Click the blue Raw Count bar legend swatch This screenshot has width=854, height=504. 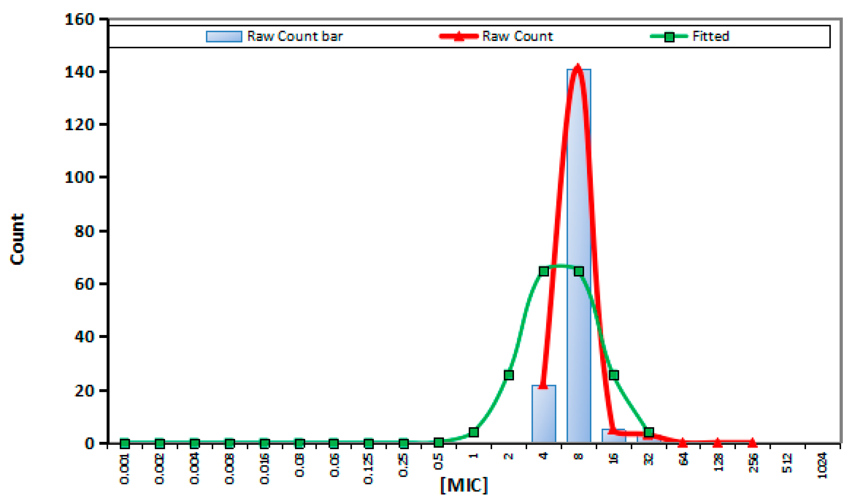pyautogui.click(x=224, y=36)
